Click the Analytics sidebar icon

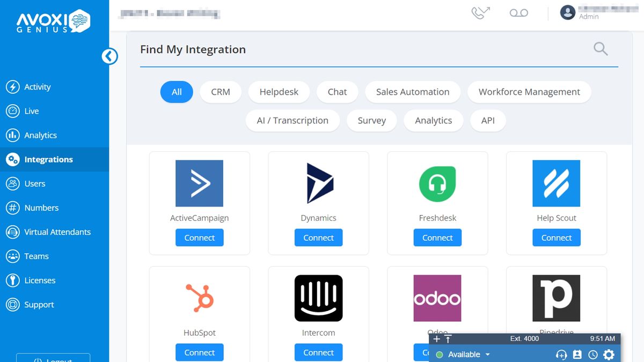(x=12, y=135)
